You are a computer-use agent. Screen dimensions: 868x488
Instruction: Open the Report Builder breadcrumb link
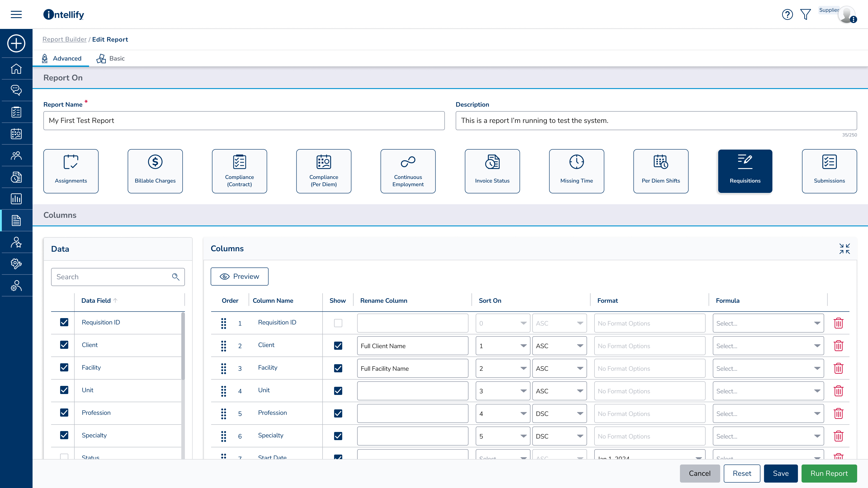point(64,39)
